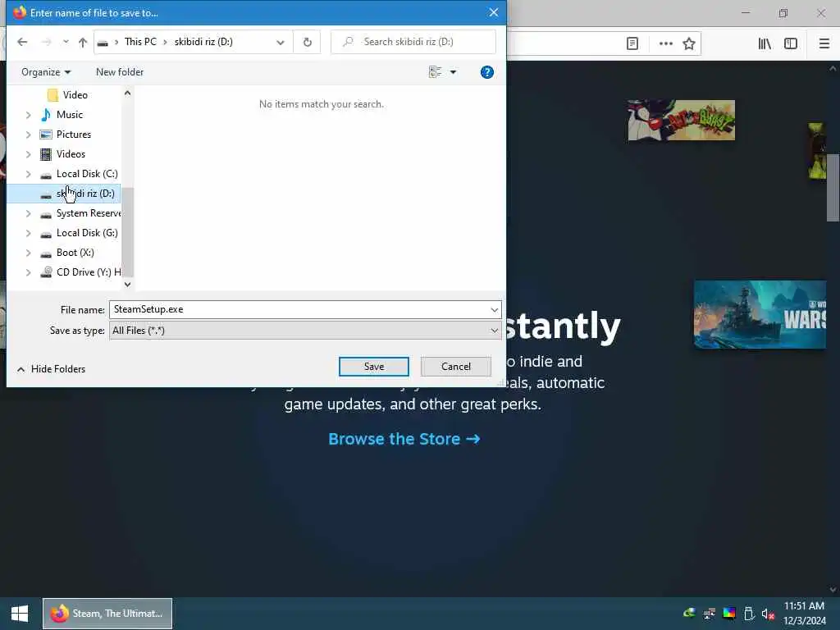Open the Organize menu
The height and width of the screenshot is (630, 840).
(46, 72)
